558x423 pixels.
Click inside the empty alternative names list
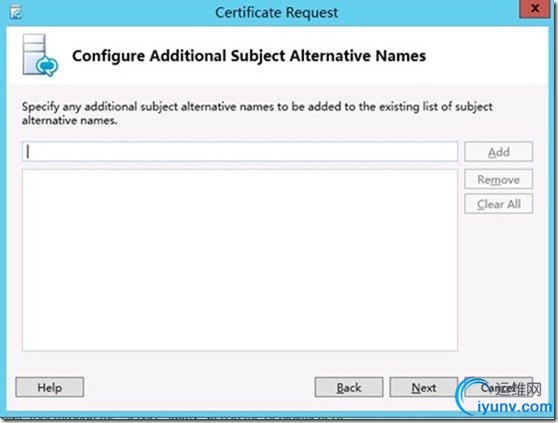click(x=240, y=260)
